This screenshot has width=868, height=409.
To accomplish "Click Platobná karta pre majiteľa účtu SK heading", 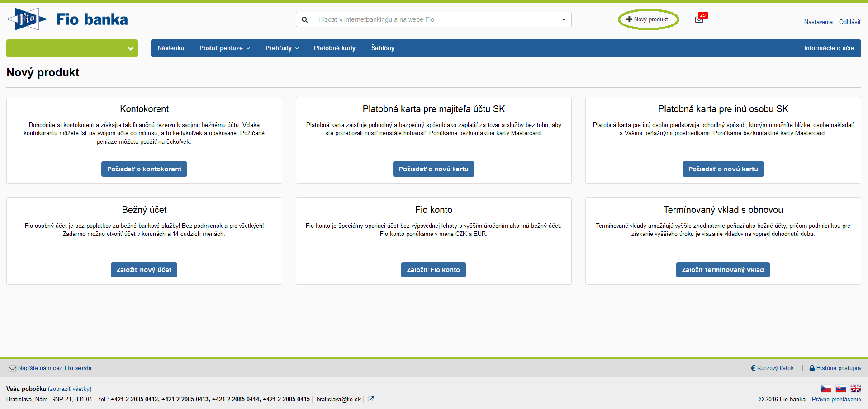I will point(434,109).
